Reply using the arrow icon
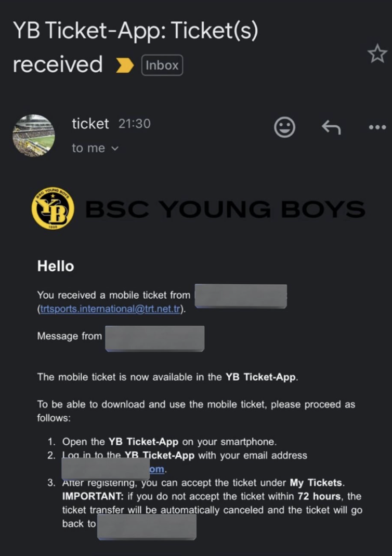The height and width of the screenshot is (556, 392). pyautogui.click(x=331, y=127)
